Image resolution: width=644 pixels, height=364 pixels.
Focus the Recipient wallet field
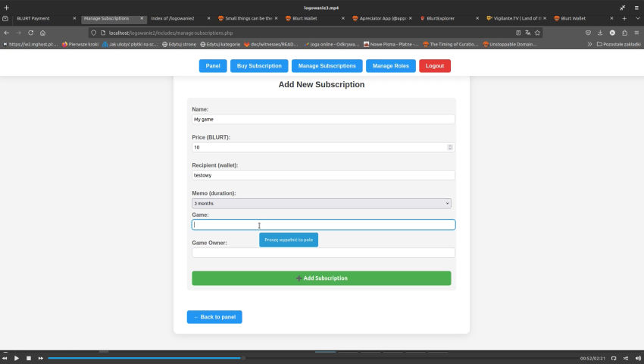pyautogui.click(x=324, y=175)
